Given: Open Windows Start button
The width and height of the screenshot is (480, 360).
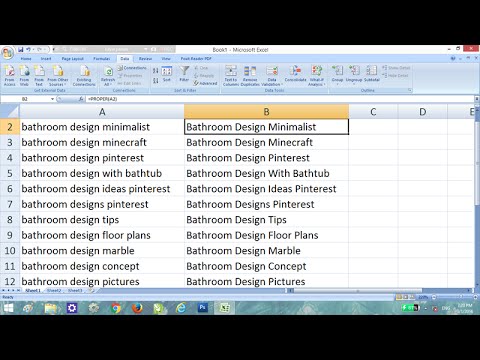Looking at the screenshot, I should pyautogui.click(x=8, y=308).
